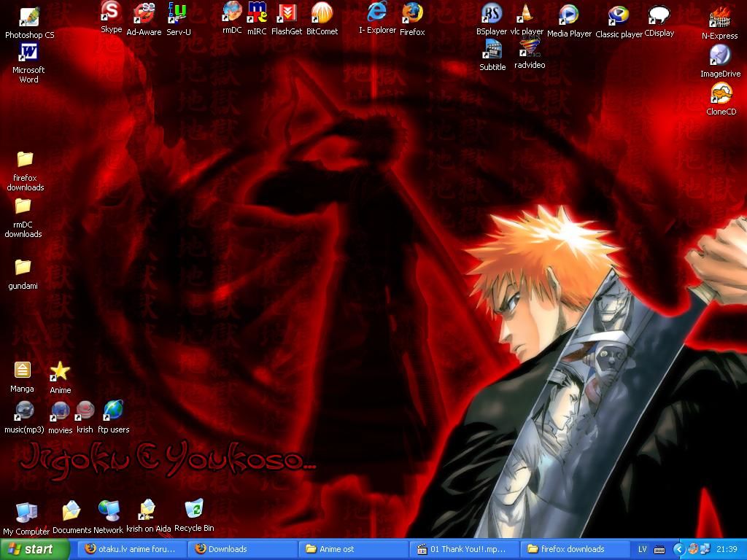Click the vlc player cone icon
Image resolution: width=747 pixels, height=560 pixels.
pos(527,13)
